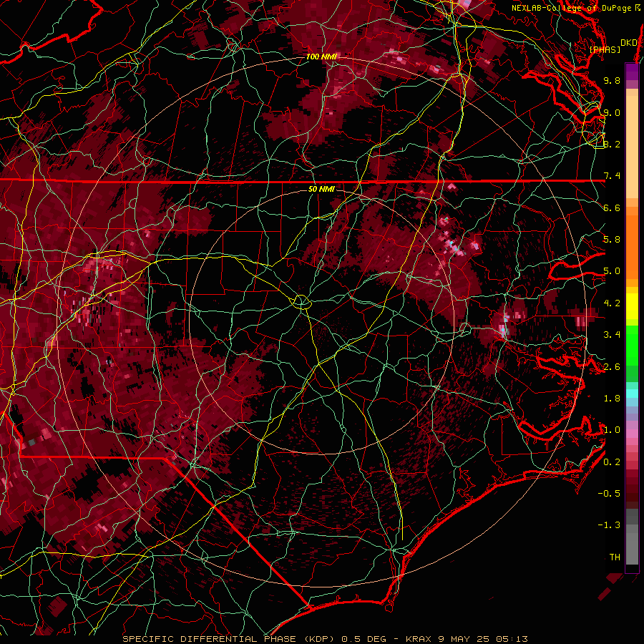Screen dimensions: 644x644
Task: Click the [PHAS] legend unit label
Action: point(605,49)
